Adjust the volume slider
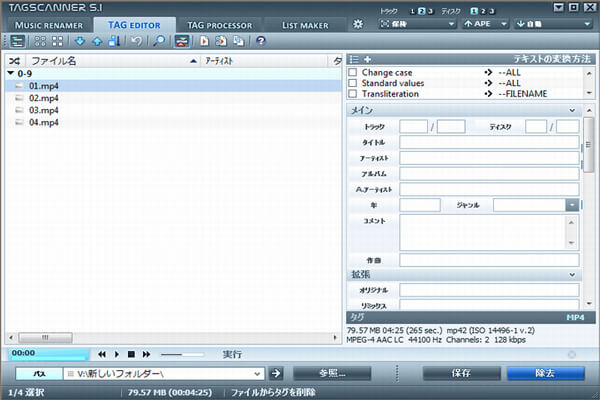Viewport: 600px width, 400px height. pos(182,354)
